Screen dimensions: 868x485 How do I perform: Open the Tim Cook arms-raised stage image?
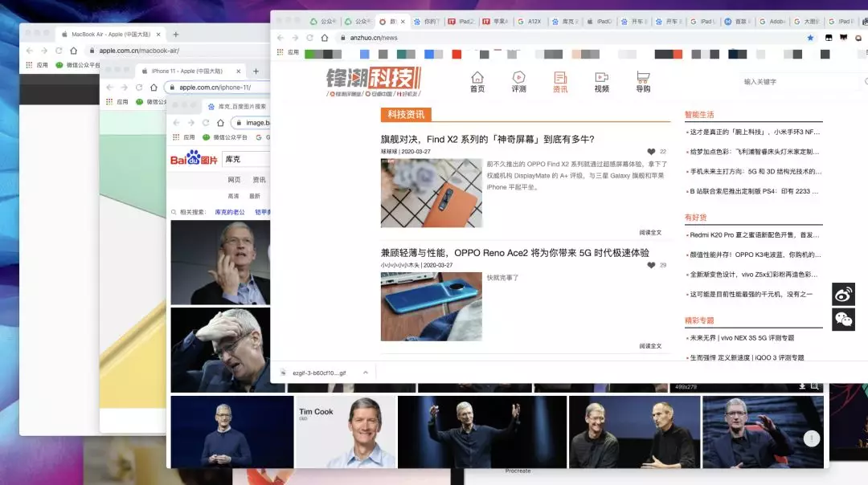coord(482,432)
